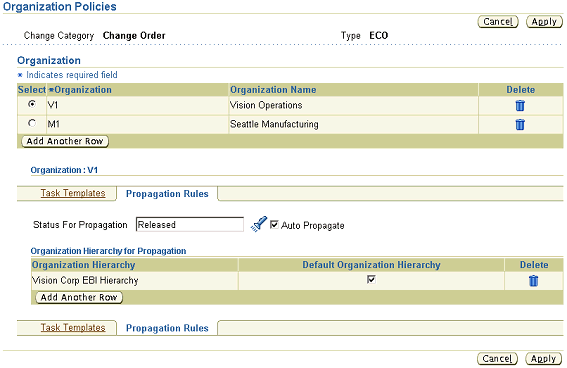This screenshot has height=368, width=567.
Task: Click the top Cancel button
Action: pyautogui.click(x=498, y=22)
